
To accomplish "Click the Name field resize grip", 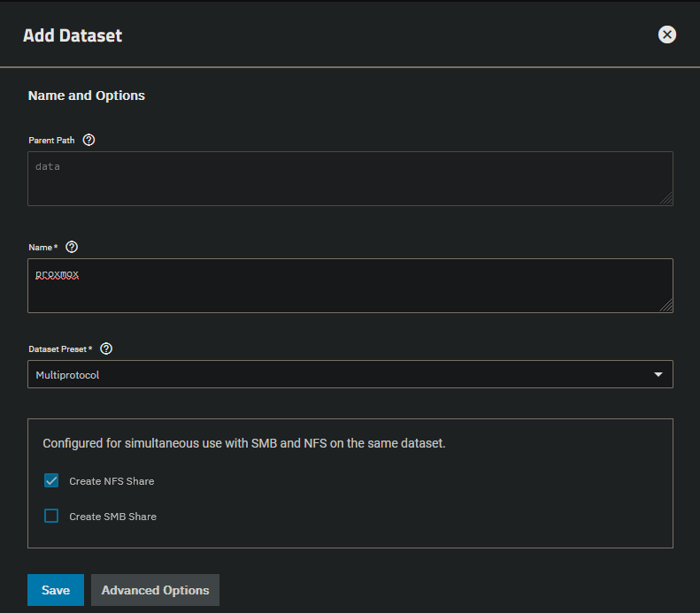I will [x=666, y=306].
